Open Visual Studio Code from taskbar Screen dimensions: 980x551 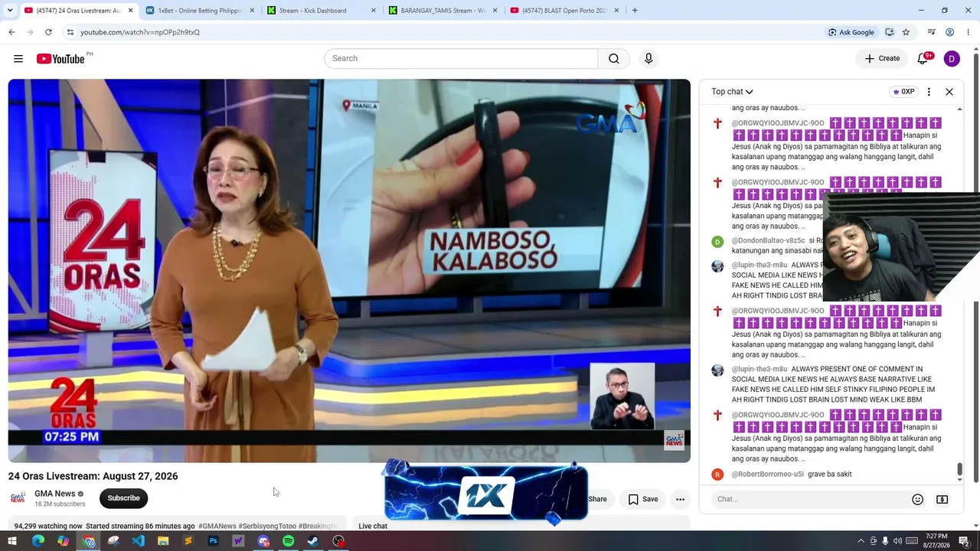[x=138, y=541]
